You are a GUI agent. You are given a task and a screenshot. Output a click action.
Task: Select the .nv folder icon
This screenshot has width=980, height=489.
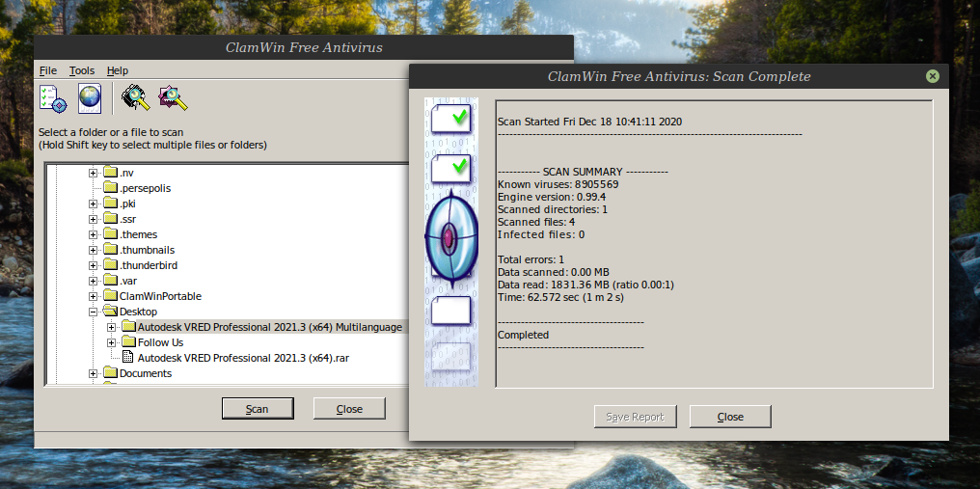coord(111,172)
